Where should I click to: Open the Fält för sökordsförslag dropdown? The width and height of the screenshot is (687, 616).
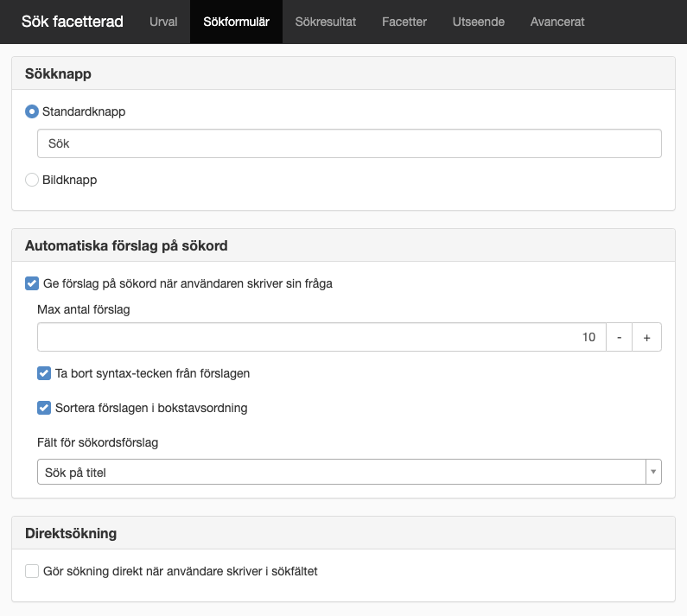pyautogui.click(x=349, y=472)
